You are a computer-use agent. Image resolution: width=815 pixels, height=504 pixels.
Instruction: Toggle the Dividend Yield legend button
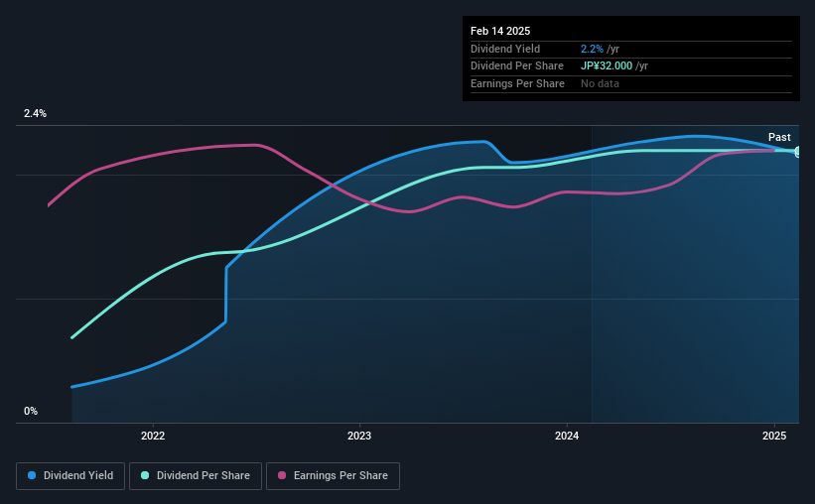(70, 476)
